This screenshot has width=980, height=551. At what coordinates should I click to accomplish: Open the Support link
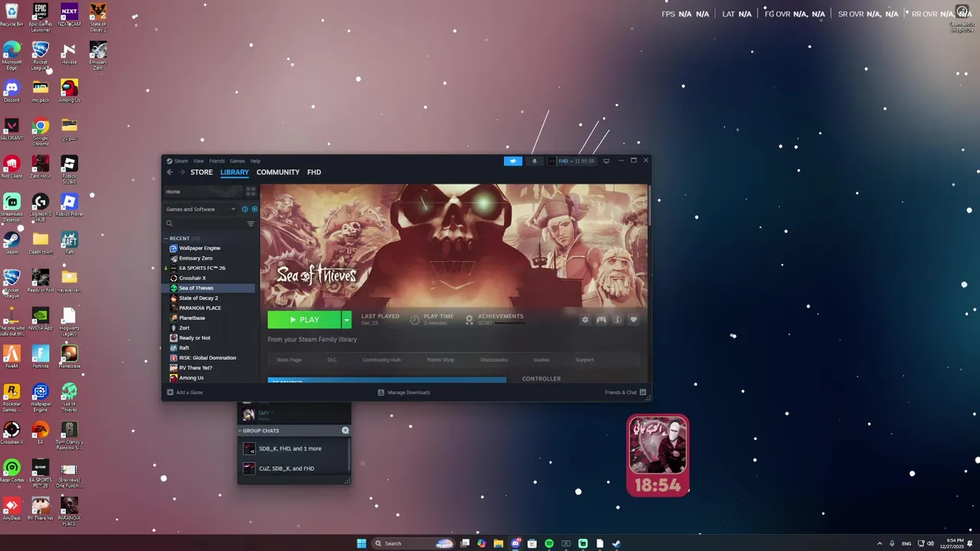click(x=584, y=360)
